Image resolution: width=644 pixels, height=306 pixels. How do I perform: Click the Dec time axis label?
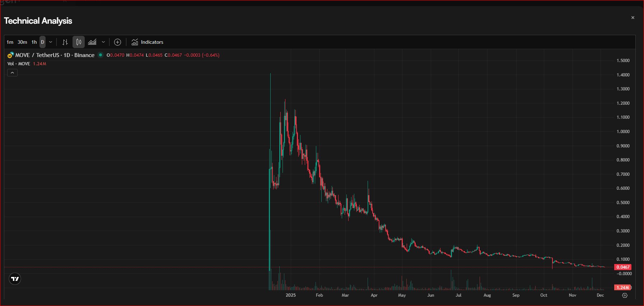[x=600, y=295]
